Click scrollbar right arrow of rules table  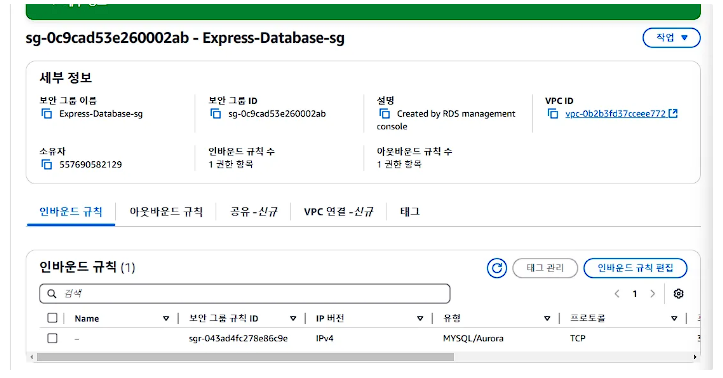(x=695, y=357)
